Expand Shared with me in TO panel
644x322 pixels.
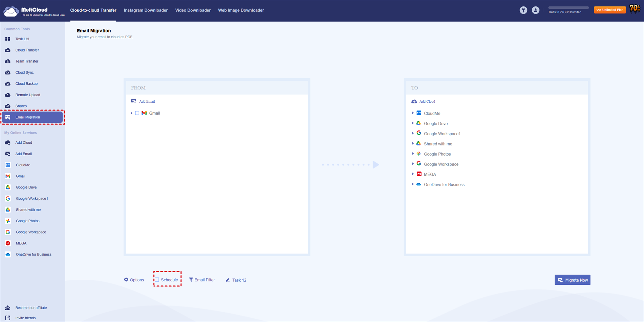point(413,143)
